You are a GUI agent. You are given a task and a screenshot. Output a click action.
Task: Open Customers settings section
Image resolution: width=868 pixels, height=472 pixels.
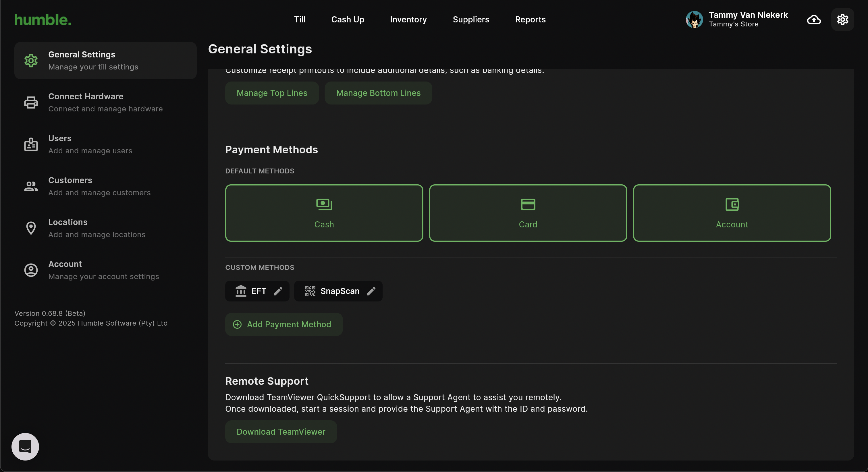coord(105,186)
